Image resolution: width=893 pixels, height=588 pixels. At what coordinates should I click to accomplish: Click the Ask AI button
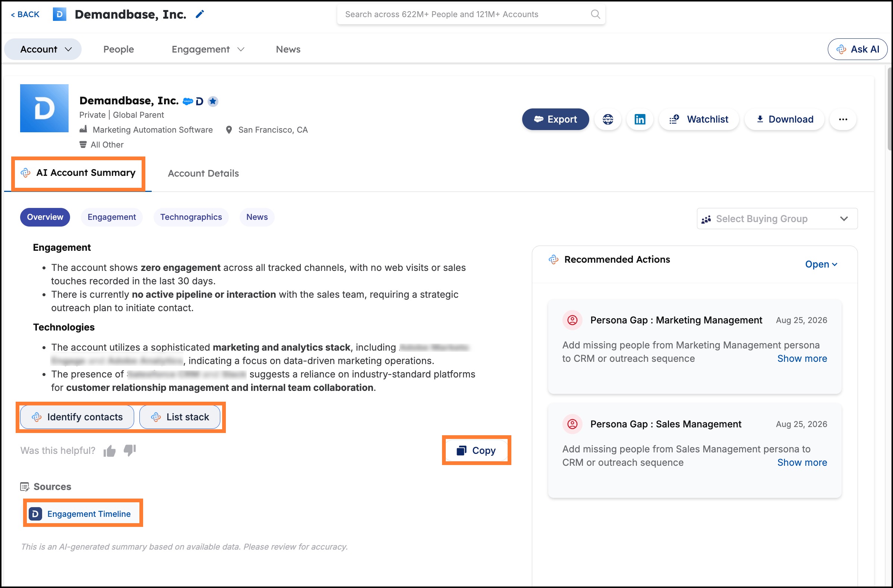coord(858,49)
